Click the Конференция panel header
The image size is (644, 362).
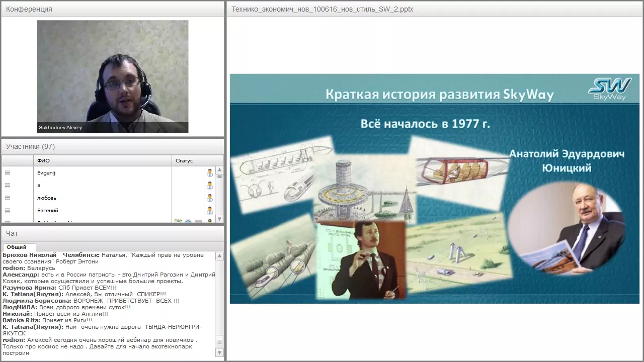tap(113, 9)
